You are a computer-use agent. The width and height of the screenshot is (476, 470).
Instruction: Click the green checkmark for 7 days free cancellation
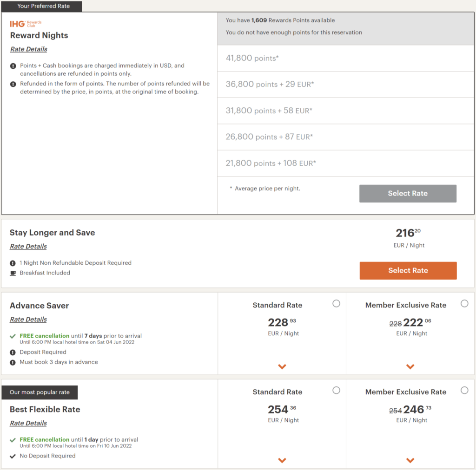click(13, 336)
